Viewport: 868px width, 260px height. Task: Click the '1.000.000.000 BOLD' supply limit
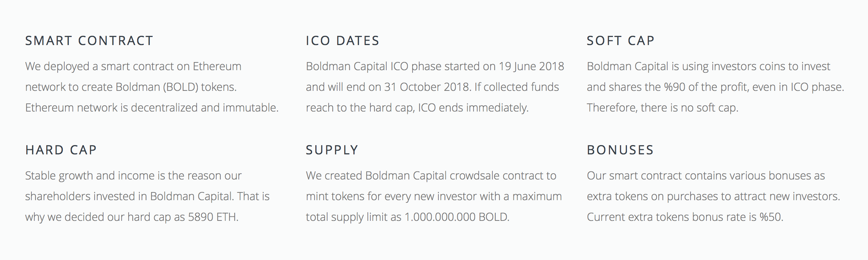click(x=456, y=217)
